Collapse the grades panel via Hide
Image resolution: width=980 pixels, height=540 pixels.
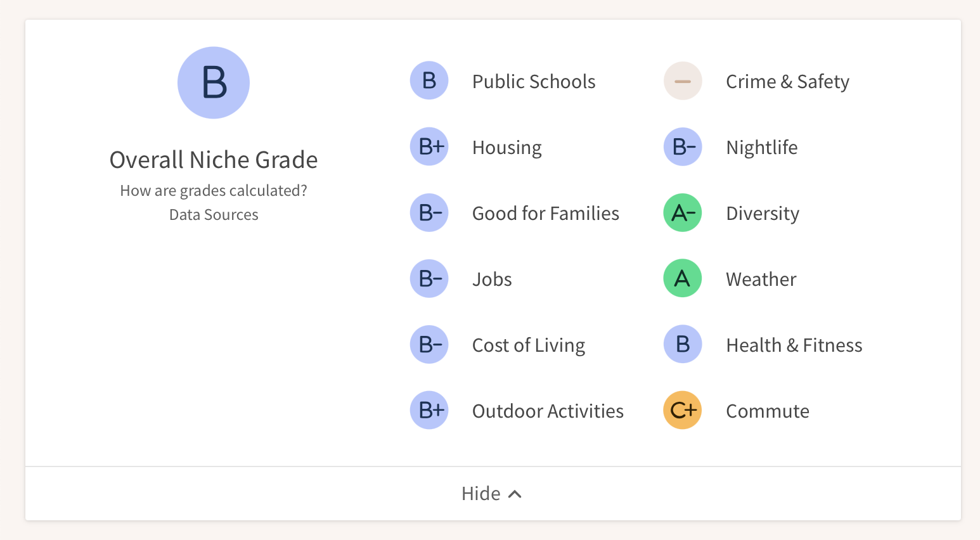[482, 493]
